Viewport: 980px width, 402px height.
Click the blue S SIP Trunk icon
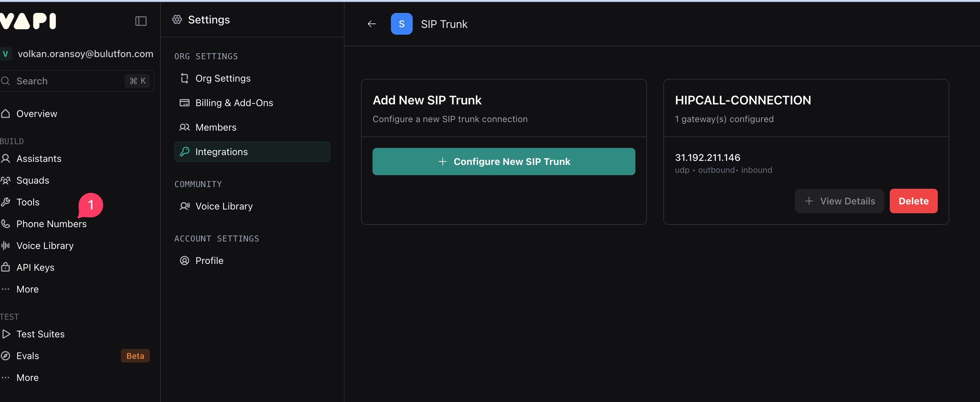coord(401,24)
